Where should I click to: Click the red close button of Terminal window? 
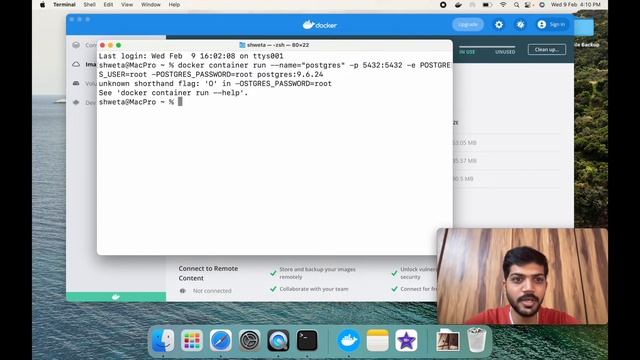pyautogui.click(x=102, y=45)
